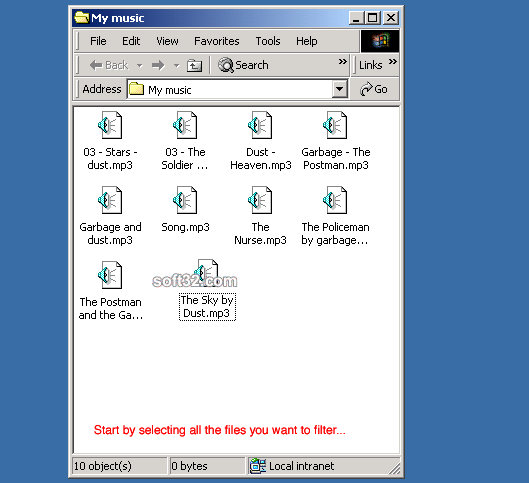Open the Forward history dropdown arrow

176,65
